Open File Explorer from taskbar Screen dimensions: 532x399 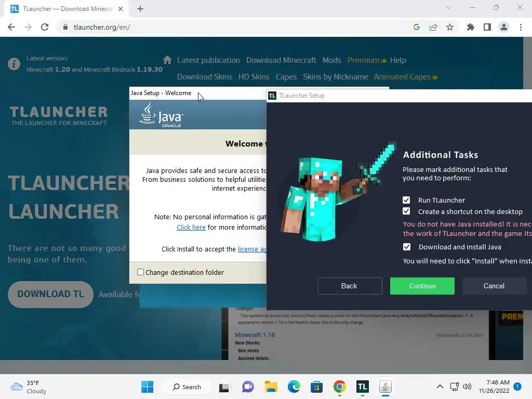click(x=271, y=387)
